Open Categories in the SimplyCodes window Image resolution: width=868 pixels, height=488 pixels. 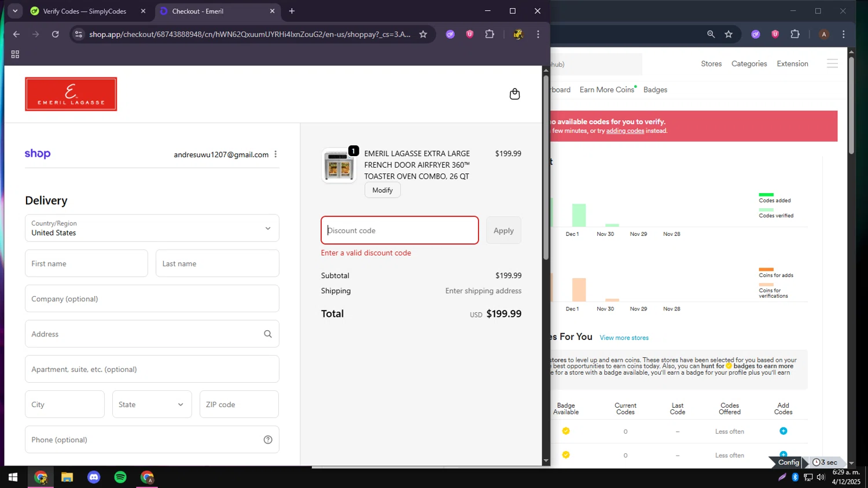point(749,64)
